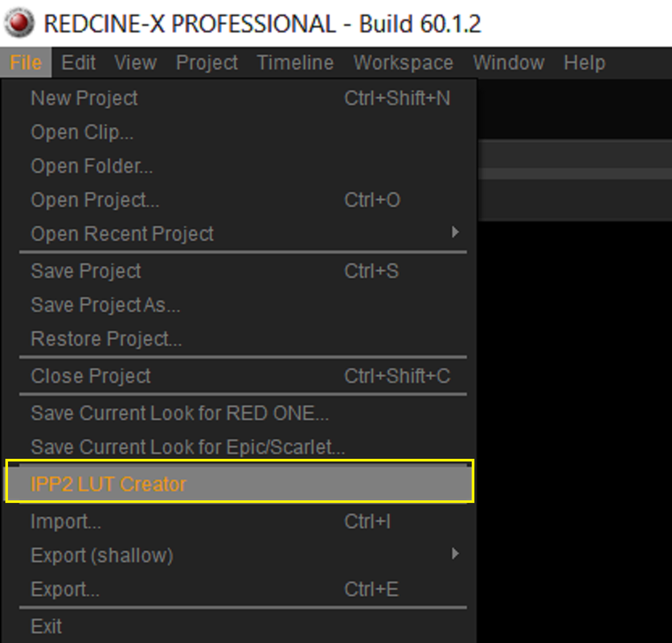Click the REDCINE-X red logo icon
The height and width of the screenshot is (643, 672).
pyautogui.click(x=18, y=23)
